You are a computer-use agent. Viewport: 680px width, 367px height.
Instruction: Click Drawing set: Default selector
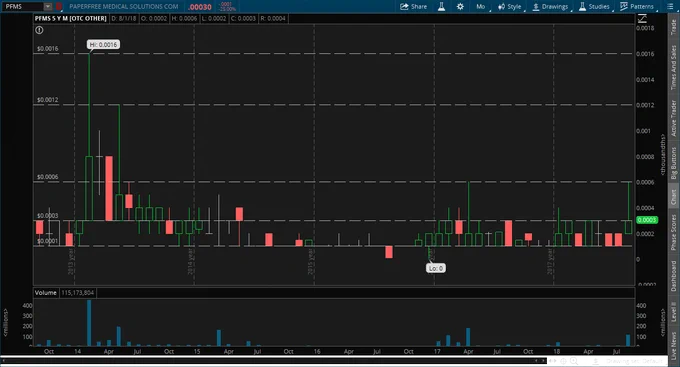pos(634,361)
